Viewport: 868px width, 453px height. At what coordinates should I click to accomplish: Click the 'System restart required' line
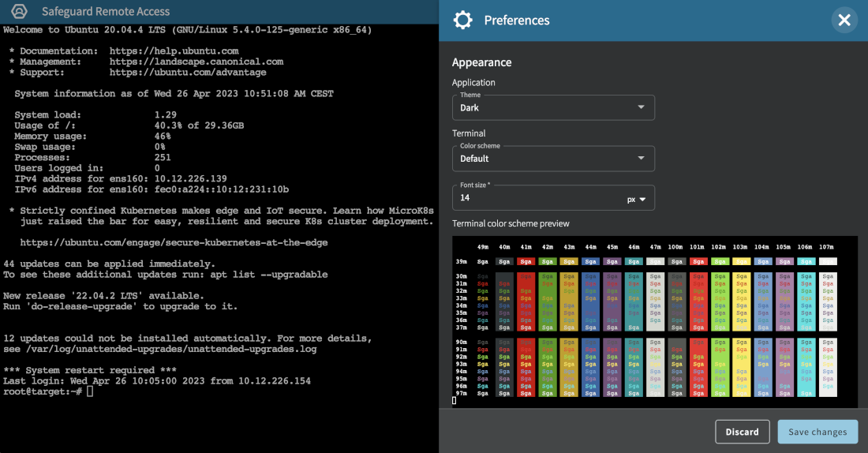90,370
